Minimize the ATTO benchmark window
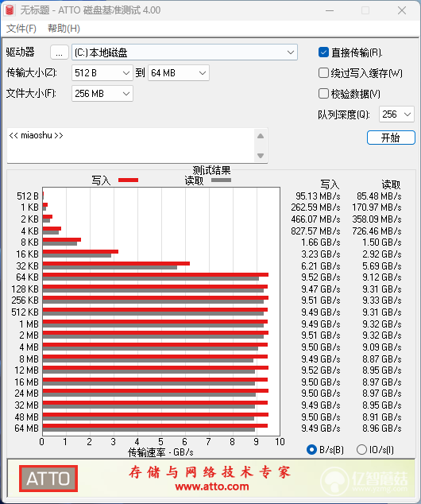 point(330,10)
